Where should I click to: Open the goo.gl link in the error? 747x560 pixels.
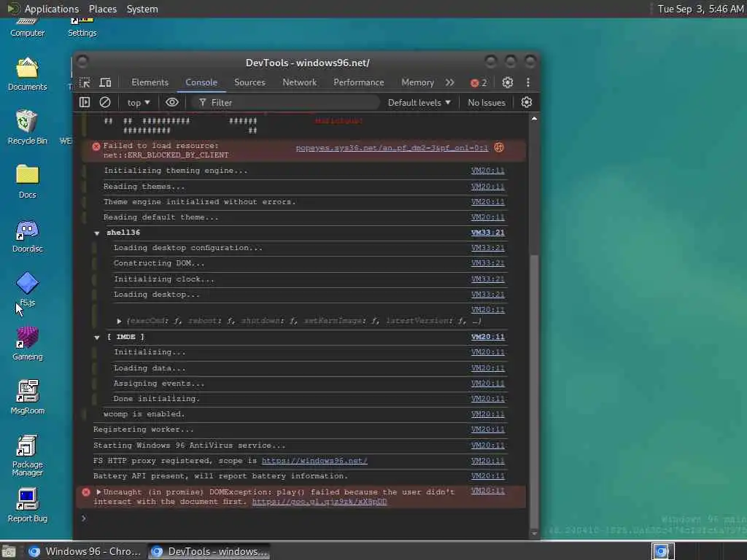[x=320, y=502]
